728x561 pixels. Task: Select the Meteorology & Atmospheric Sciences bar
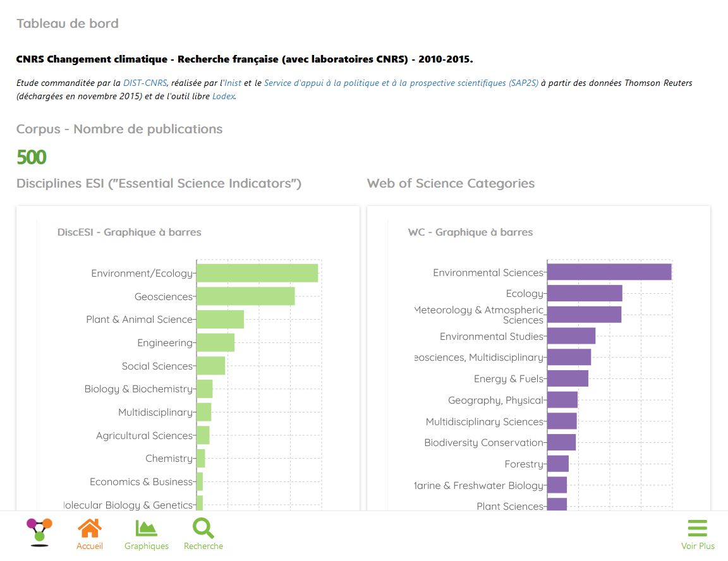click(x=584, y=315)
